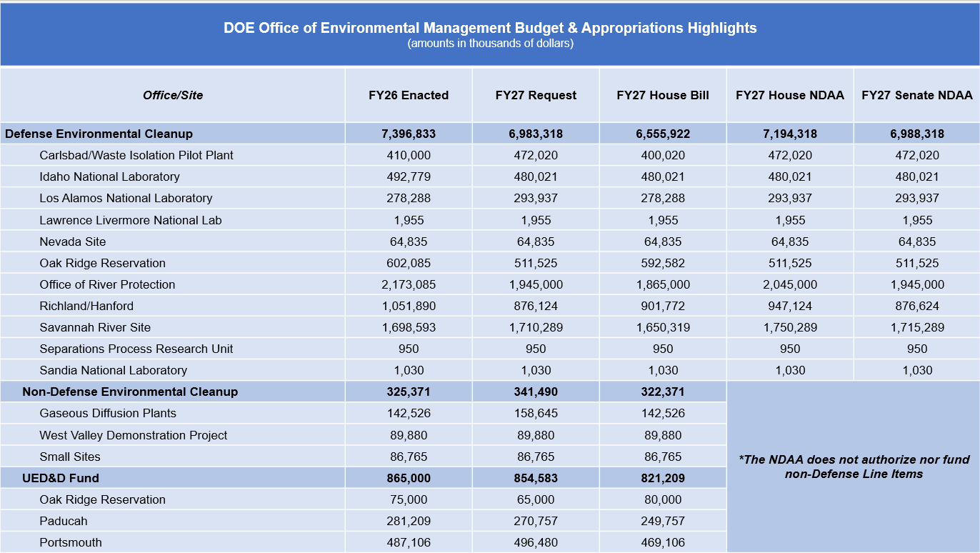Screen dimensions: 980x553
Task: Click Los Alamos FY27 Request value 293,937
Action: pyautogui.click(x=536, y=198)
